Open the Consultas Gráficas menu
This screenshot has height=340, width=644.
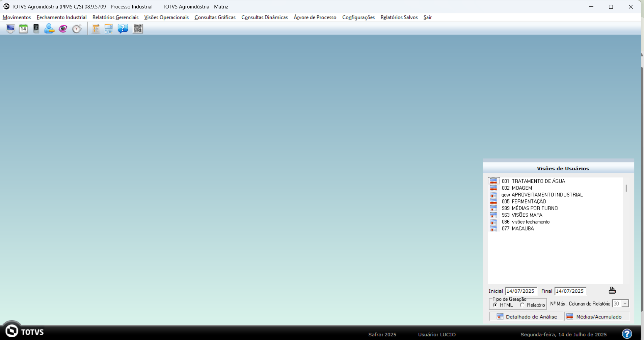pyautogui.click(x=215, y=17)
